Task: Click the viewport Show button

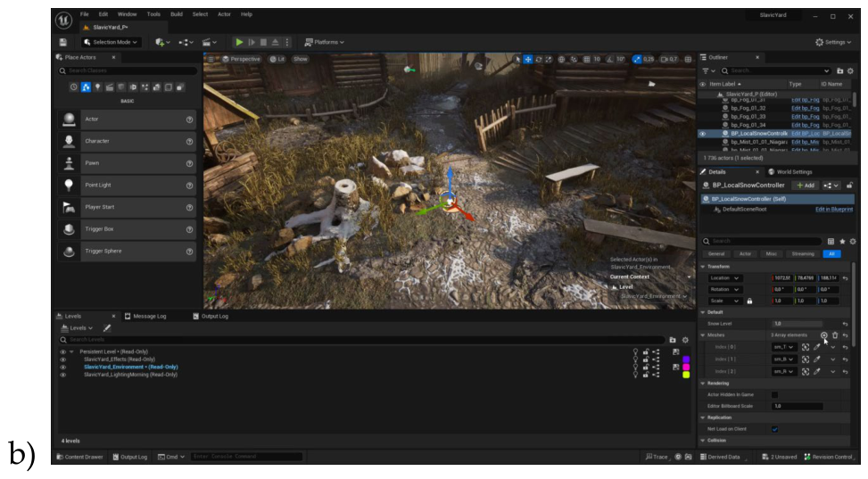Action: tap(300, 59)
